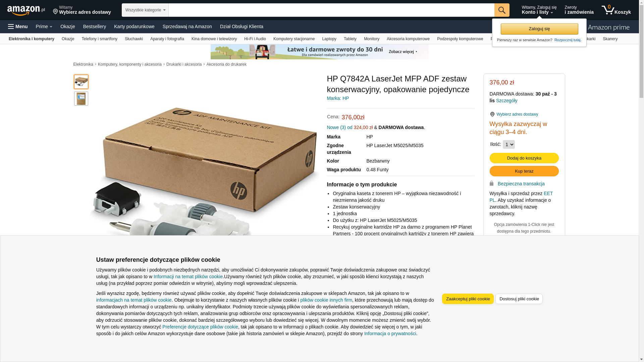
Task: Click the Amazon prime logo
Action: pos(609,27)
